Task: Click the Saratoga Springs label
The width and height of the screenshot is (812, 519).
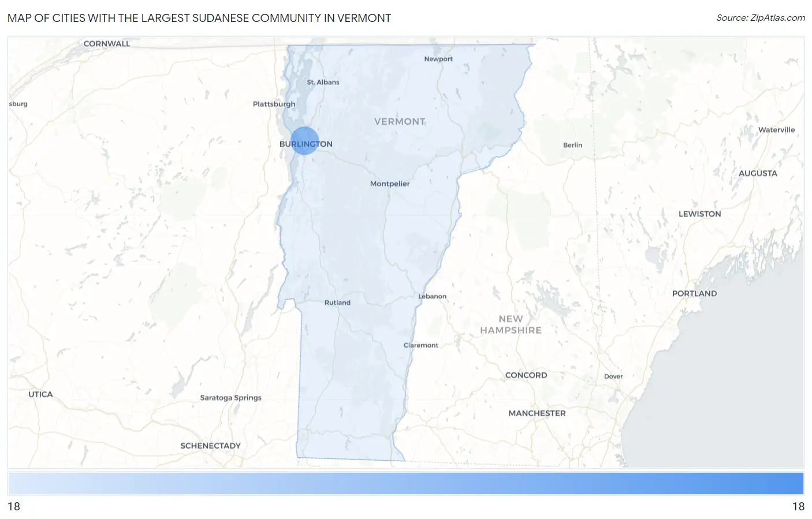Action: [x=230, y=398]
